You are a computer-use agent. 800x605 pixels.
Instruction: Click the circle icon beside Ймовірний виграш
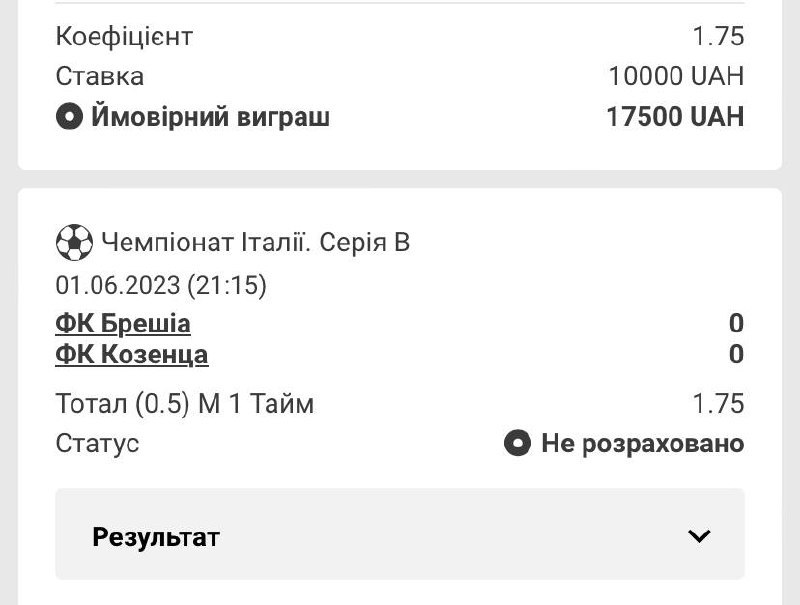(x=69, y=116)
